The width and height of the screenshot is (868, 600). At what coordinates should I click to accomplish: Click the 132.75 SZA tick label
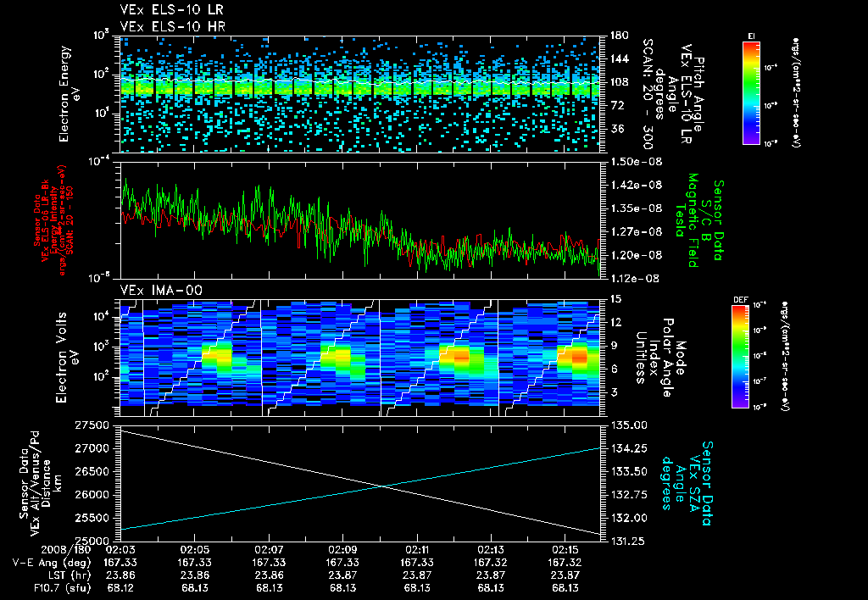pos(628,495)
